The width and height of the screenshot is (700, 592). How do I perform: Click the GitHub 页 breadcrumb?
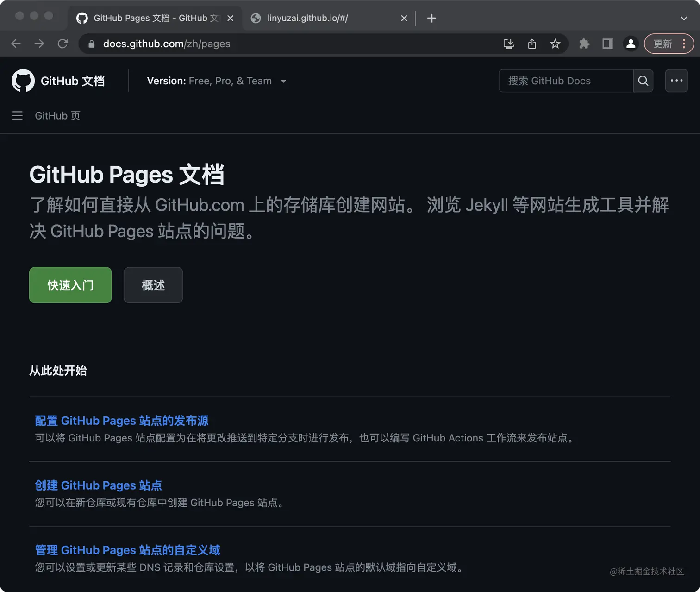pos(58,116)
